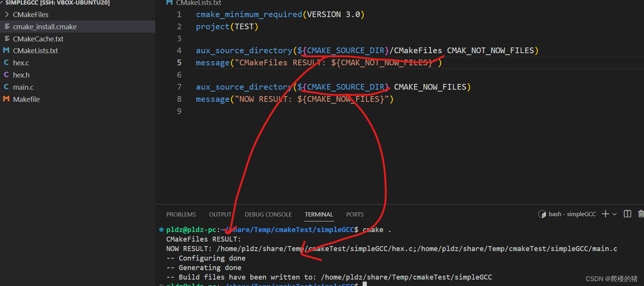Click the CMakeCache.txt file icon
Viewport: 644px width, 286px height.
[x=7, y=39]
